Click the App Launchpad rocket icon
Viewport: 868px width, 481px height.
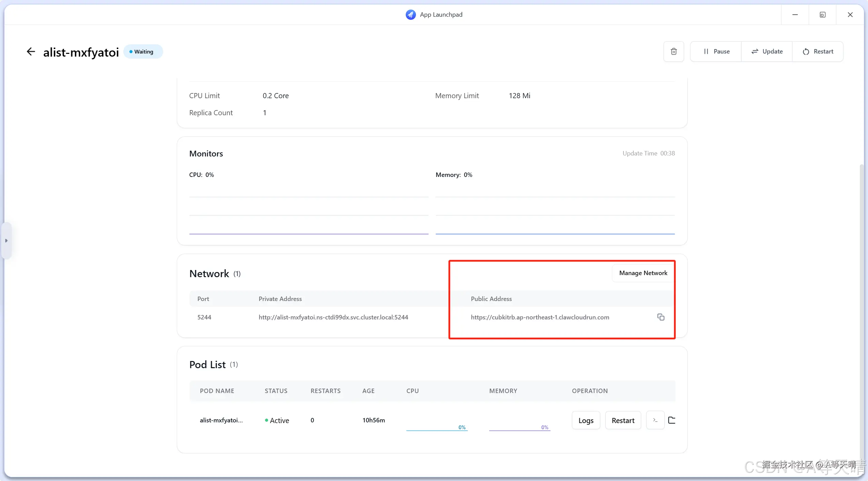tap(410, 15)
